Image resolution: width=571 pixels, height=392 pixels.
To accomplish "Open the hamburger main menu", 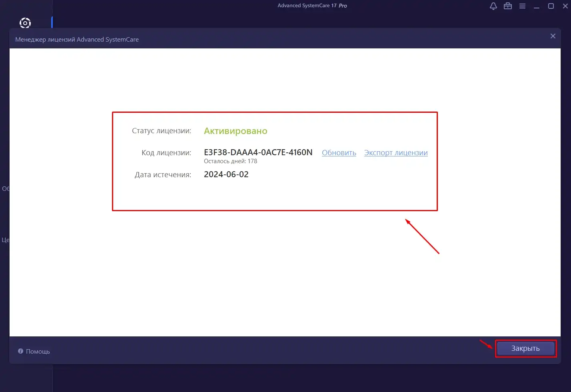I will tap(522, 6).
